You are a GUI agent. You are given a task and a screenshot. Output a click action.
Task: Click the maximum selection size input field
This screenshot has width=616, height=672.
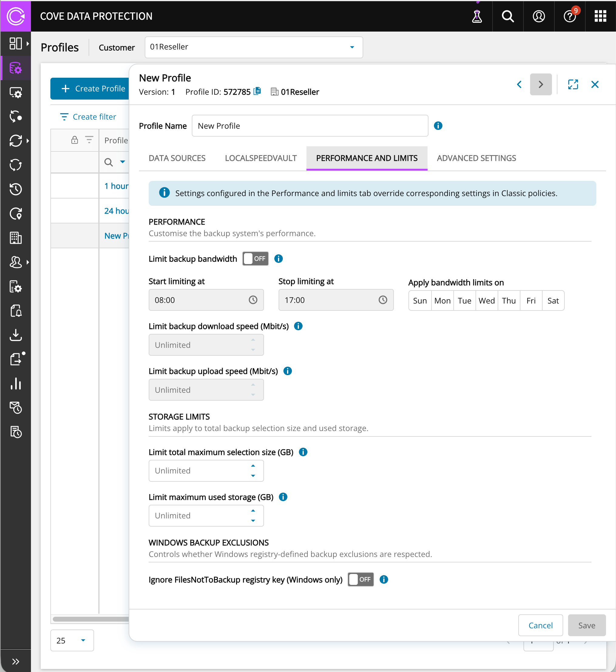(206, 471)
